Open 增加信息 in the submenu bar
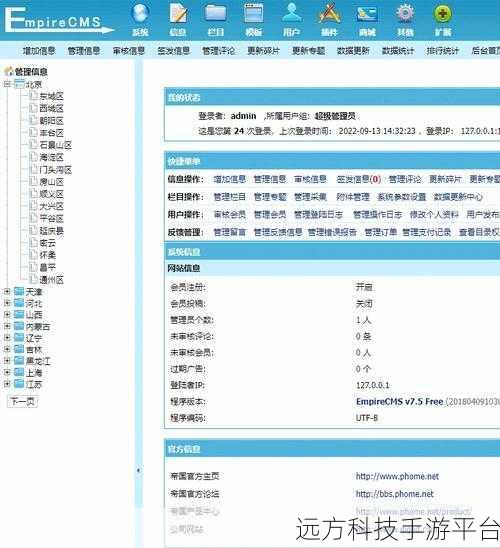500x548 pixels. (x=39, y=51)
